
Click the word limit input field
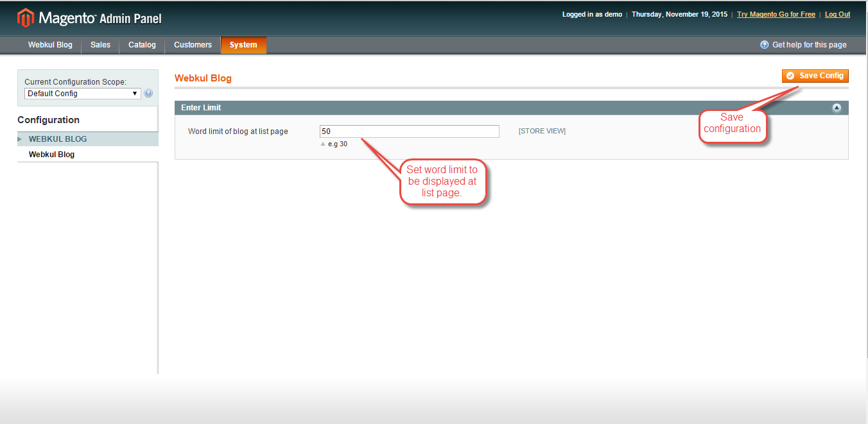(x=409, y=131)
